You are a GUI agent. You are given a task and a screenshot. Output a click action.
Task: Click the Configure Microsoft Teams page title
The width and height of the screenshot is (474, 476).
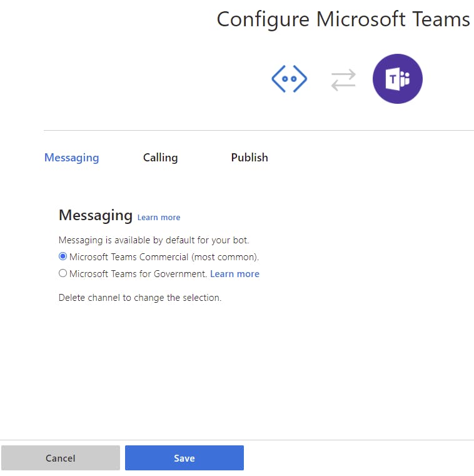click(x=343, y=19)
